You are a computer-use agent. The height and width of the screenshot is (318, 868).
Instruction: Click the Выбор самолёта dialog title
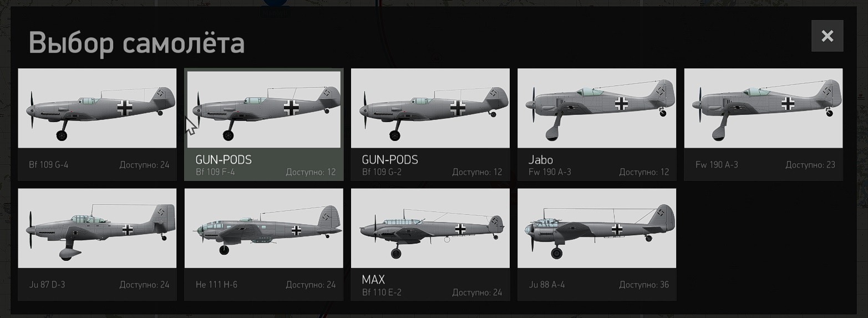[x=136, y=43]
